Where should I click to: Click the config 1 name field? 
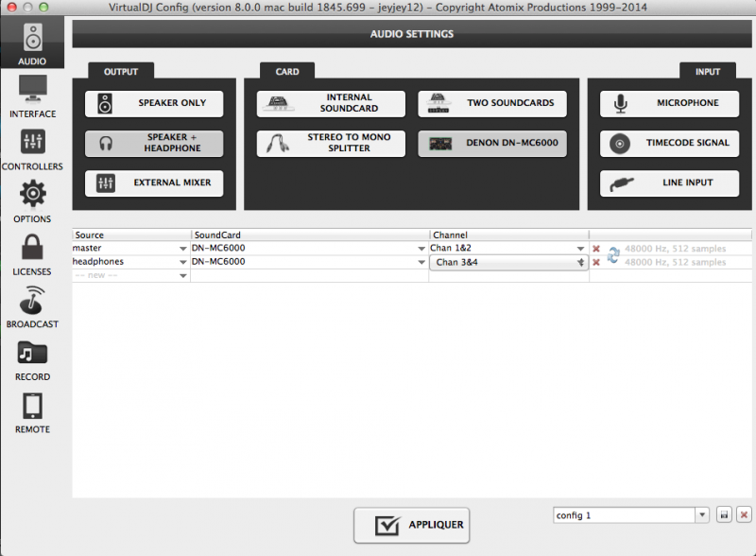click(624, 515)
